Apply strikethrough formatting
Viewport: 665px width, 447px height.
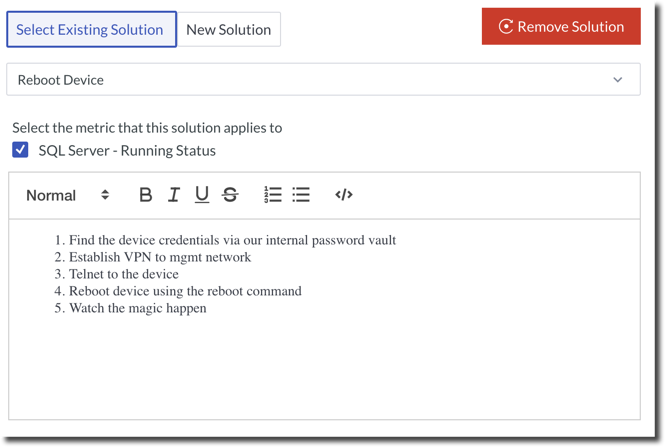tap(230, 195)
